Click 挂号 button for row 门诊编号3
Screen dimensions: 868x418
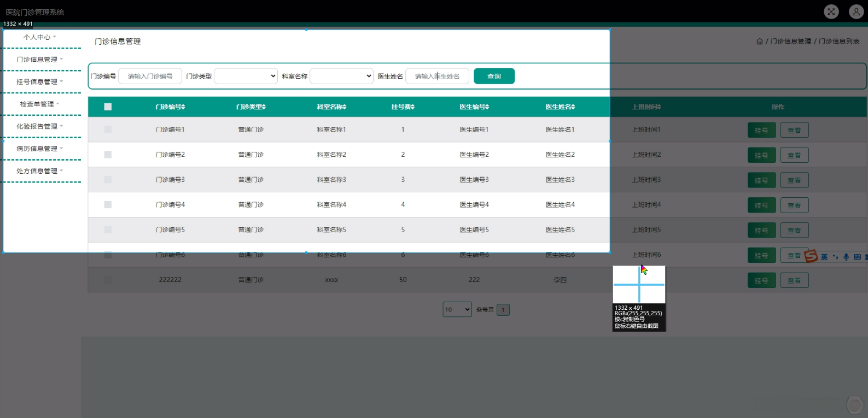pos(762,181)
